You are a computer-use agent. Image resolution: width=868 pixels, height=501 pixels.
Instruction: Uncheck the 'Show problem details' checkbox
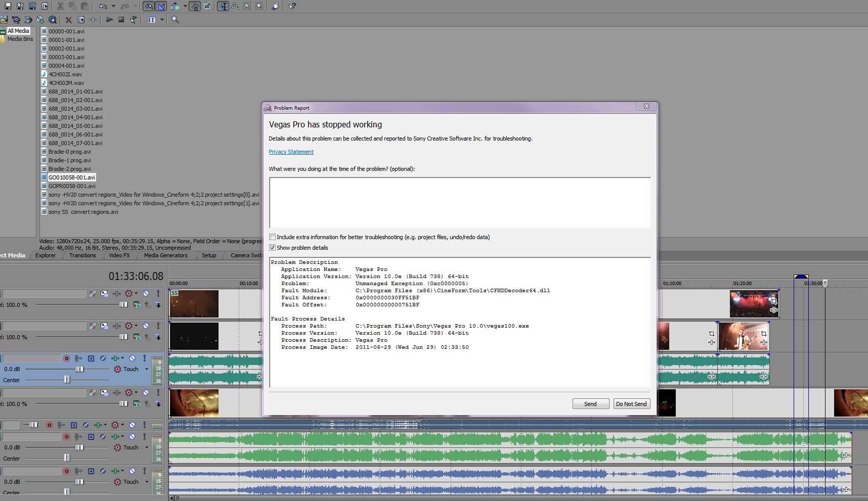point(273,248)
